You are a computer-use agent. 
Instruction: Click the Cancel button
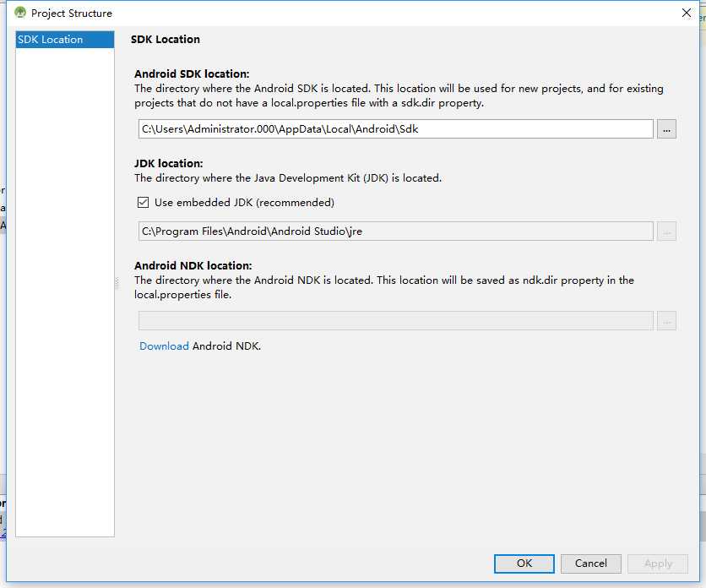pyautogui.click(x=591, y=563)
